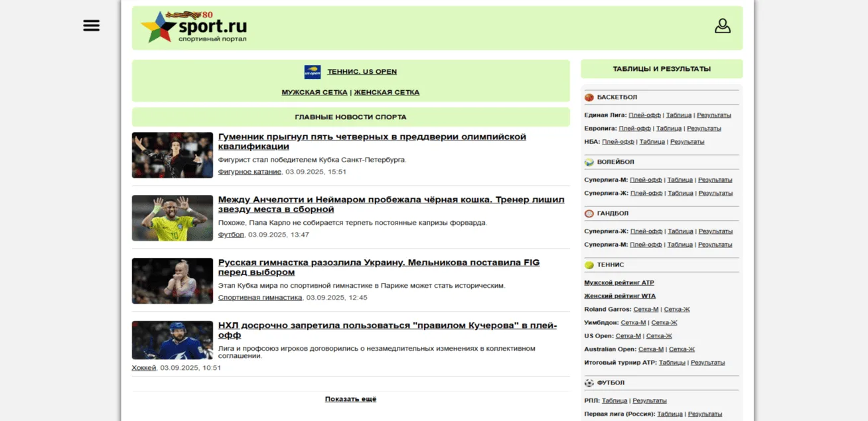Open Уимблдон Сетка-М link

tap(633, 323)
